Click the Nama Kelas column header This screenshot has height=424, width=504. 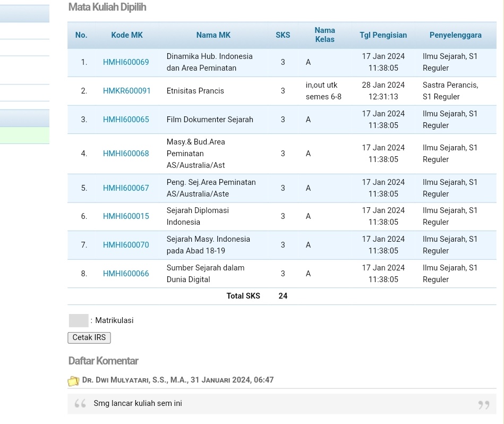coord(324,35)
